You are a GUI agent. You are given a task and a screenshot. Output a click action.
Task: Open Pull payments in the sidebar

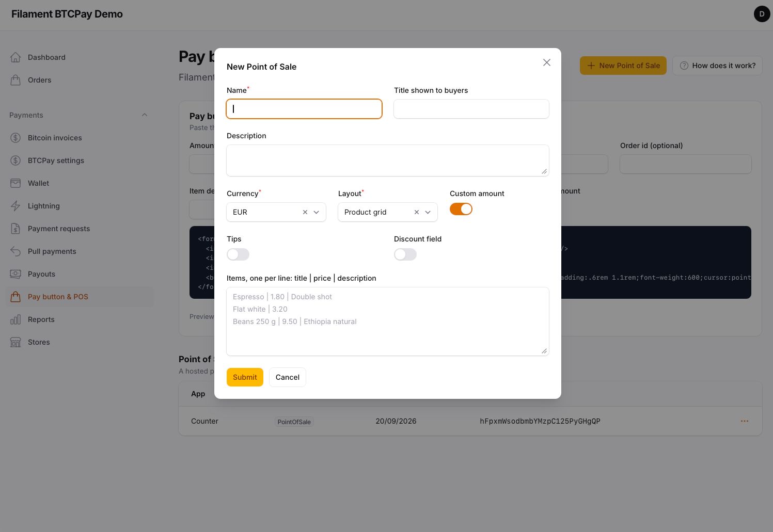(80, 251)
